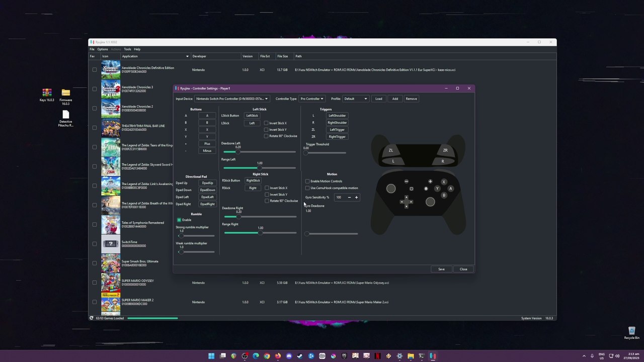644x362 pixels.
Task: Open the Firmware 16.0.3 folder on desktop
Action: click(65, 97)
